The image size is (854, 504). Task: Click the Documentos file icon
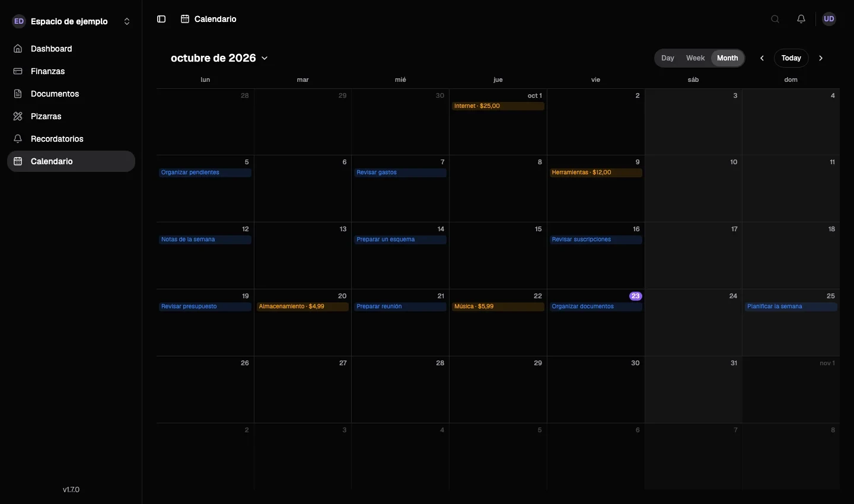(18, 94)
